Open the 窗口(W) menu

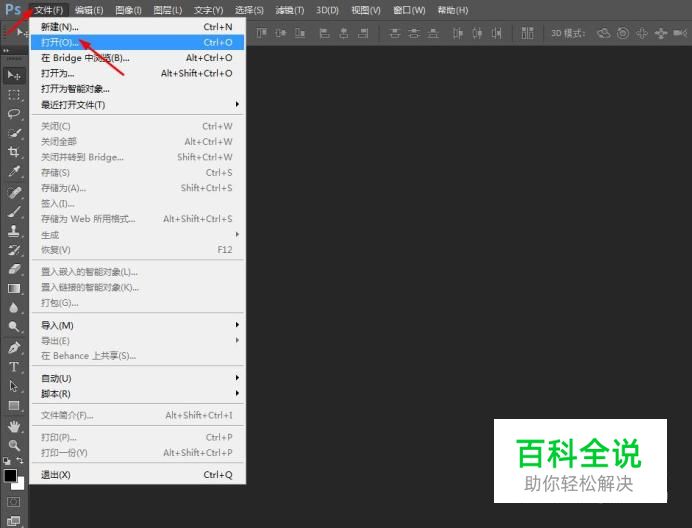(409, 10)
